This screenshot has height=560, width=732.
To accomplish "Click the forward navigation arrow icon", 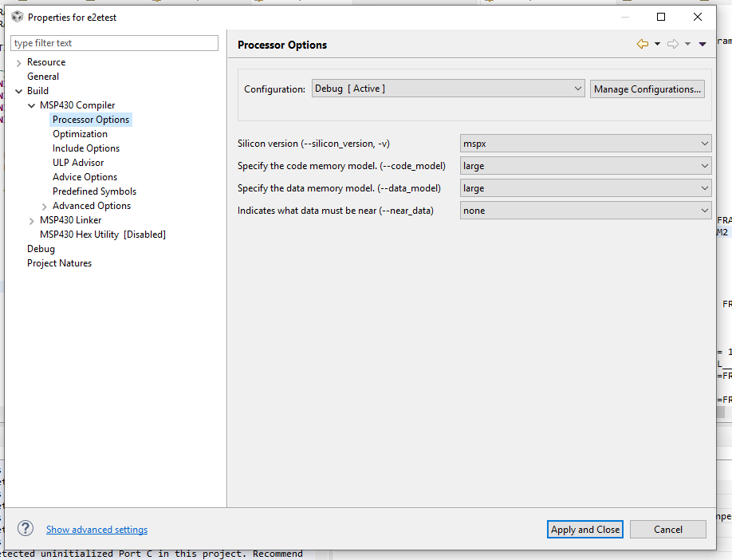I will pos(672,45).
